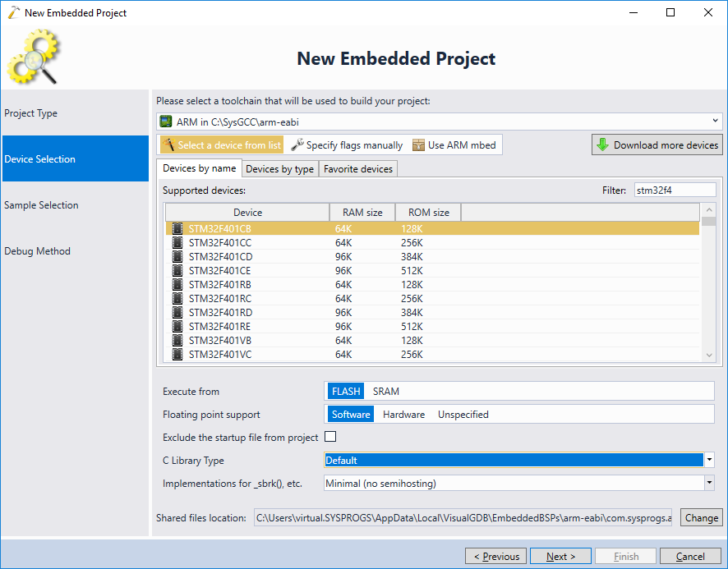Cancel the New Embedded Project wizard
Viewport: 728px width, 569px height.
pyautogui.click(x=690, y=556)
